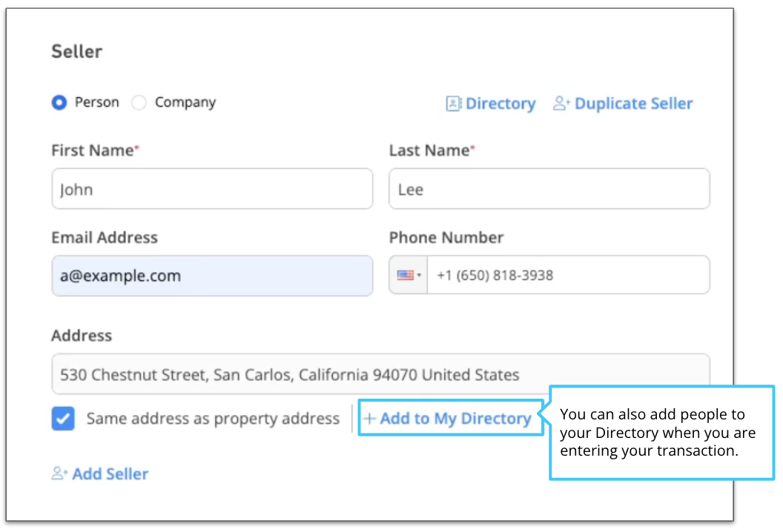Click Duplicate Seller
783x532 pixels.
pyautogui.click(x=632, y=104)
